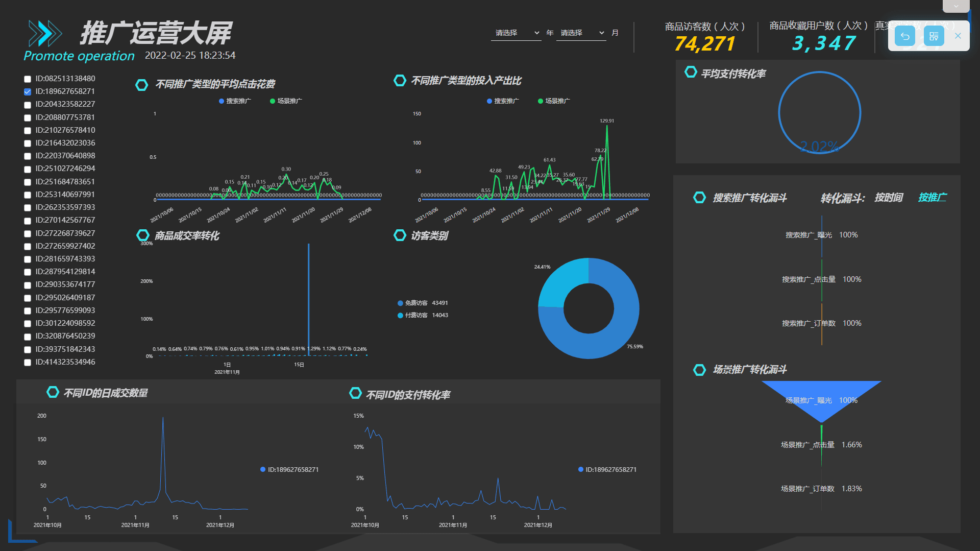Viewport: 980px width, 551px height.
Task: Click the hexagon icon beside 搜索推广转化漏斗
Action: 700,197
